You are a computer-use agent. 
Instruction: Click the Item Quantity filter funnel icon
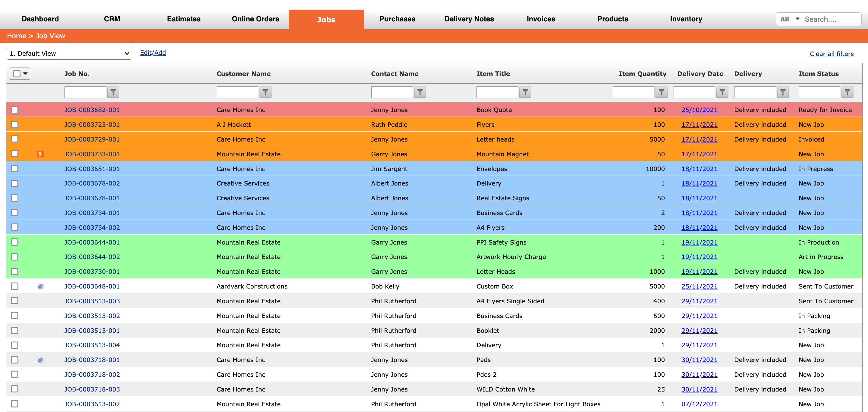pos(661,92)
